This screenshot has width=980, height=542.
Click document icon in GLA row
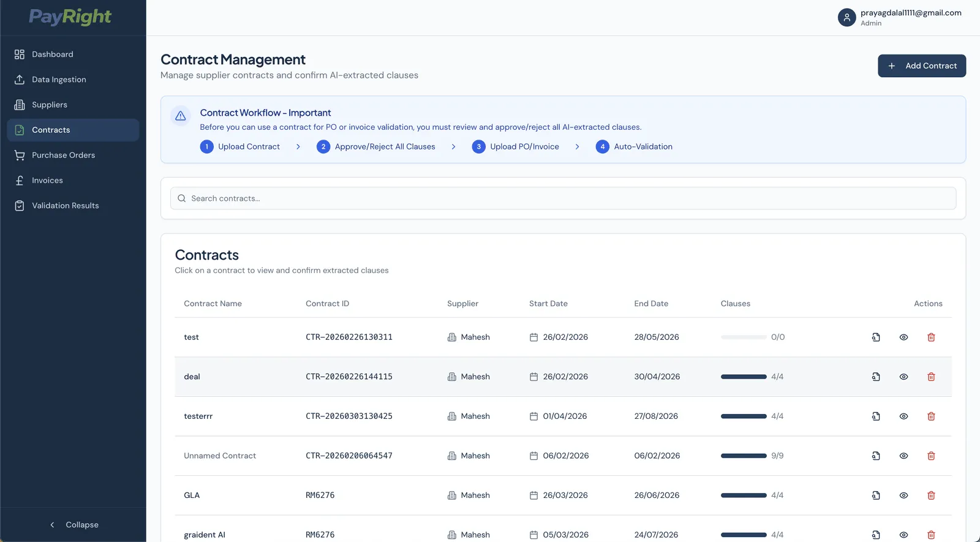[876, 495]
